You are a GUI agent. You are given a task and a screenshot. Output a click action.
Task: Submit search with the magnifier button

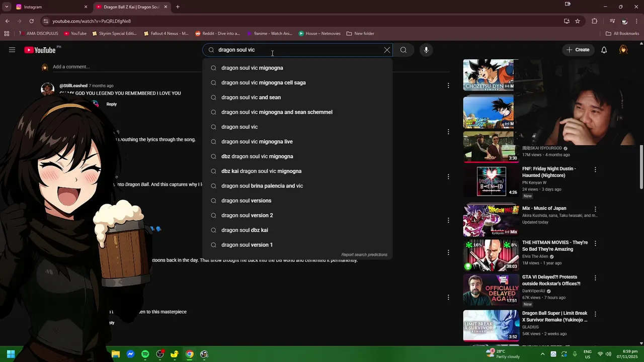[404, 50]
